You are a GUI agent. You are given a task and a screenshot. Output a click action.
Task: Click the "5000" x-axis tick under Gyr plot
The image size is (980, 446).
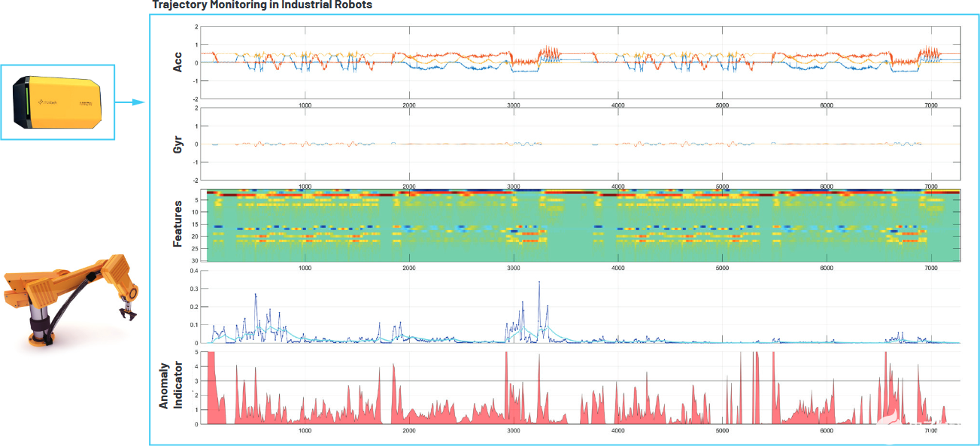coord(722,187)
